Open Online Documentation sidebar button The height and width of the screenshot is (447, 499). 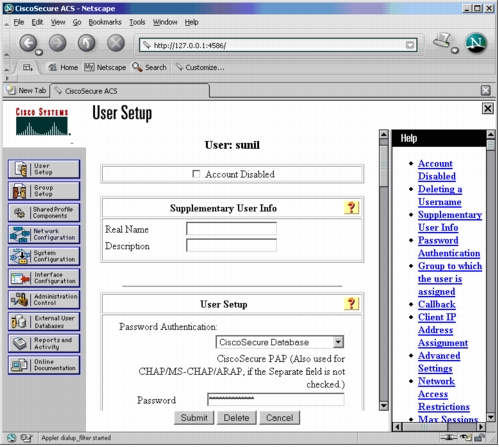(x=44, y=365)
